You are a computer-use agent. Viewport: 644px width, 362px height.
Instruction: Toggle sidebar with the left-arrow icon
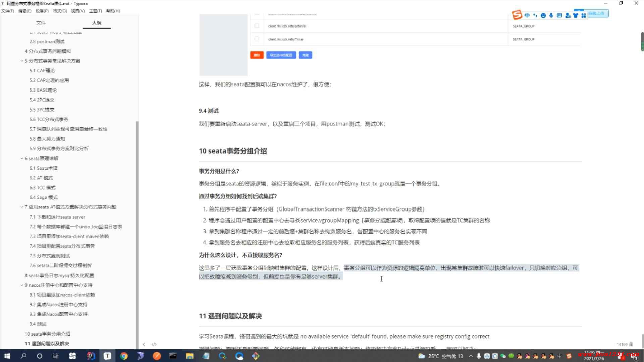[x=144, y=344]
